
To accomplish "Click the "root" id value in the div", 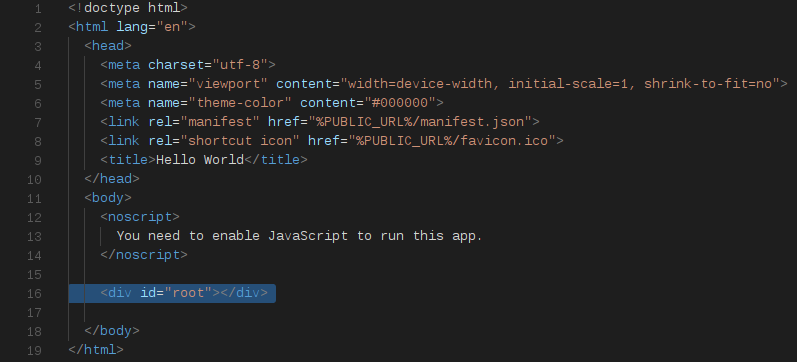I will coord(188,293).
